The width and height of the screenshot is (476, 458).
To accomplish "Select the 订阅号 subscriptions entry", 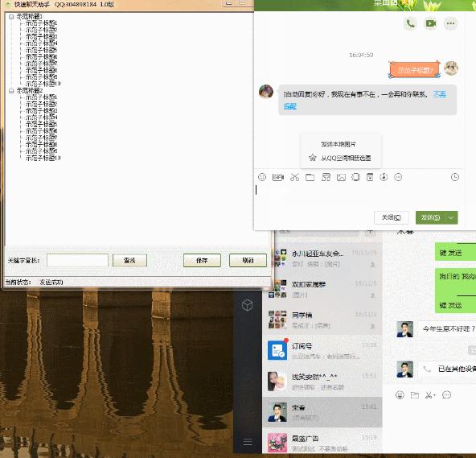I will 322,350.
